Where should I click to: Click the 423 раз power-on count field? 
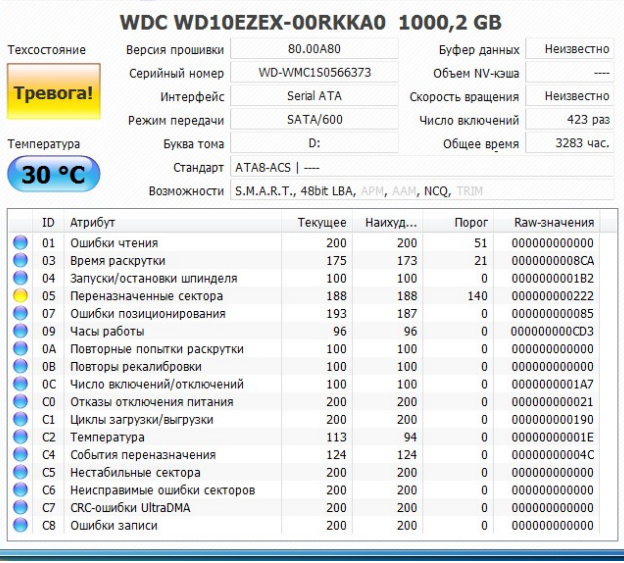[x=569, y=119]
